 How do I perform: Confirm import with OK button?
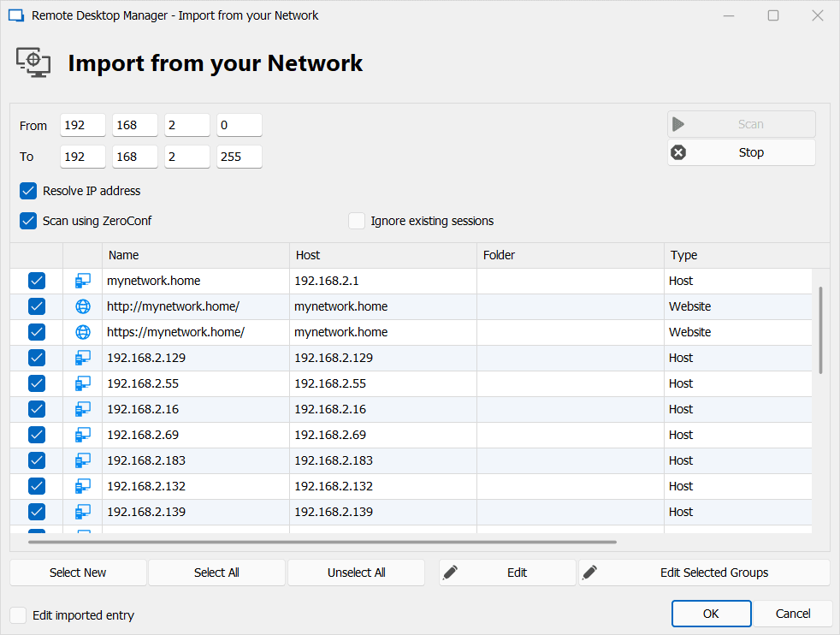click(x=712, y=614)
